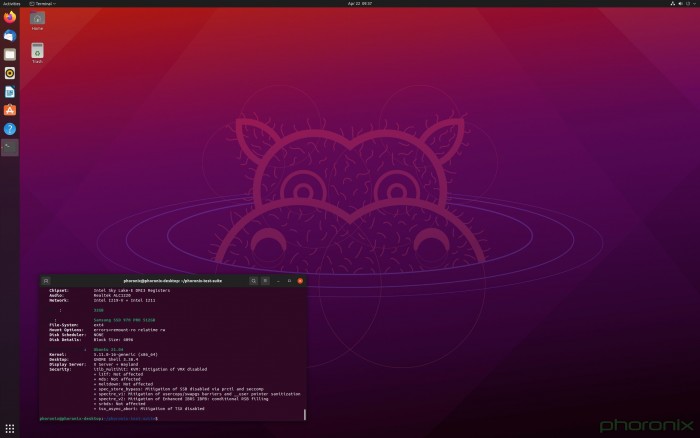
Task: Show Applications grid at dock bottom
Action: 9,428
